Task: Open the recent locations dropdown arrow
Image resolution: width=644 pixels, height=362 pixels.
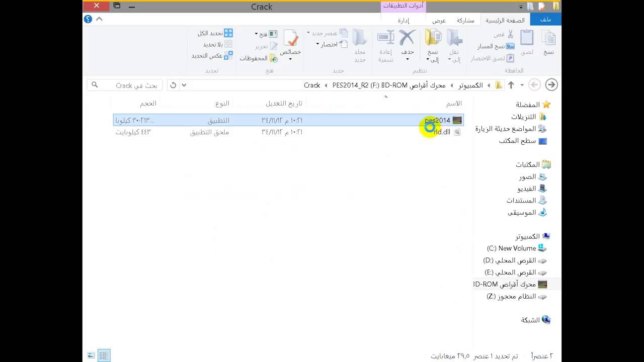Action: (522, 85)
